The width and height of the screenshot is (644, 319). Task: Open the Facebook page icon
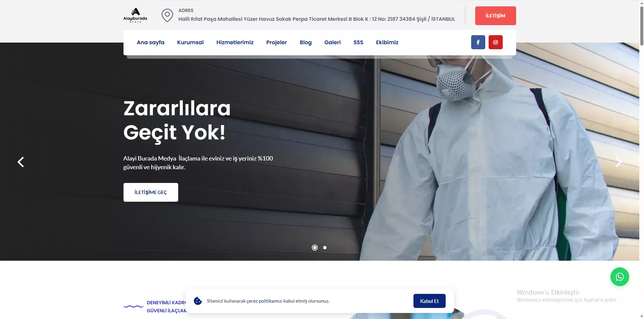(478, 42)
